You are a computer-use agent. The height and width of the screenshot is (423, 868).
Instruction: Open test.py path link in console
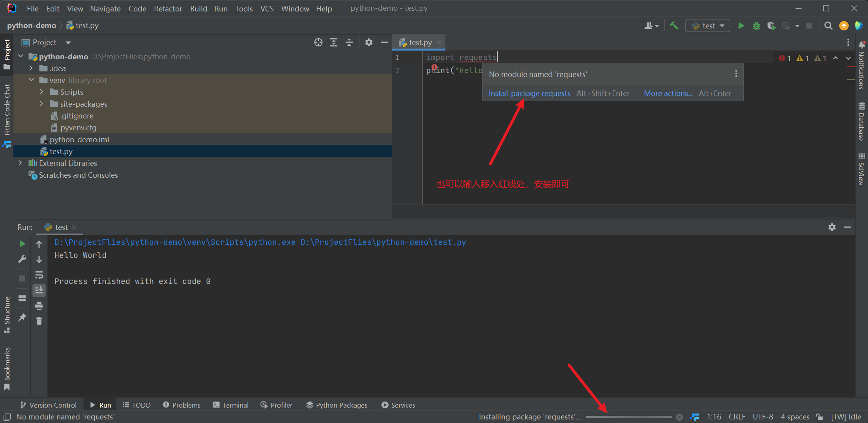383,242
